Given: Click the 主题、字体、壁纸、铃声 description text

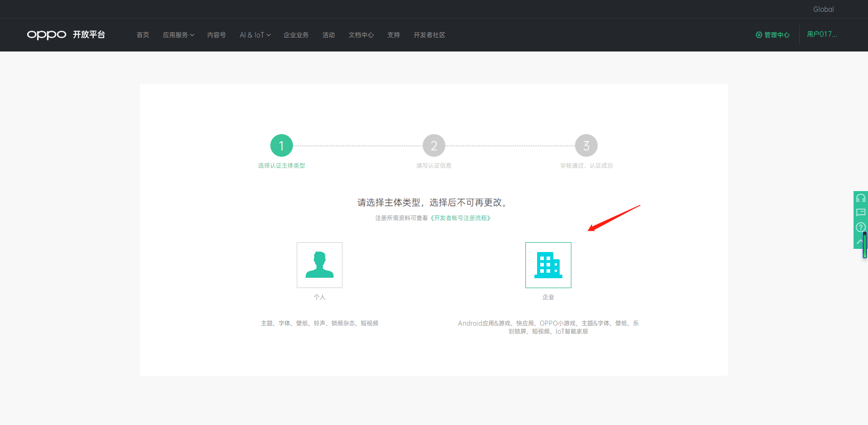Looking at the screenshot, I should point(320,323).
